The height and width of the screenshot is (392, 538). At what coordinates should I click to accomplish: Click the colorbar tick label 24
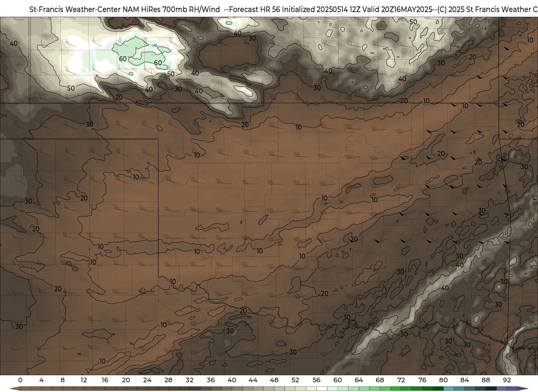coord(147,380)
